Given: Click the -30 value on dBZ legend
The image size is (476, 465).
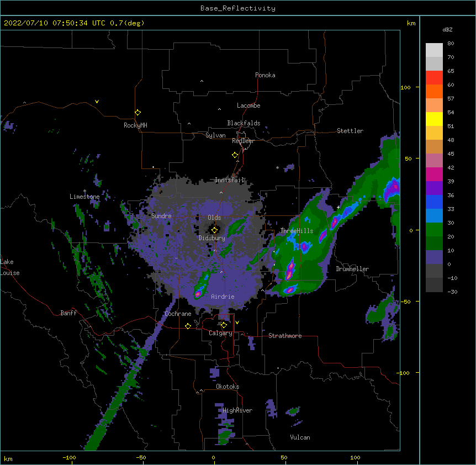Looking at the screenshot, I should 452,292.
